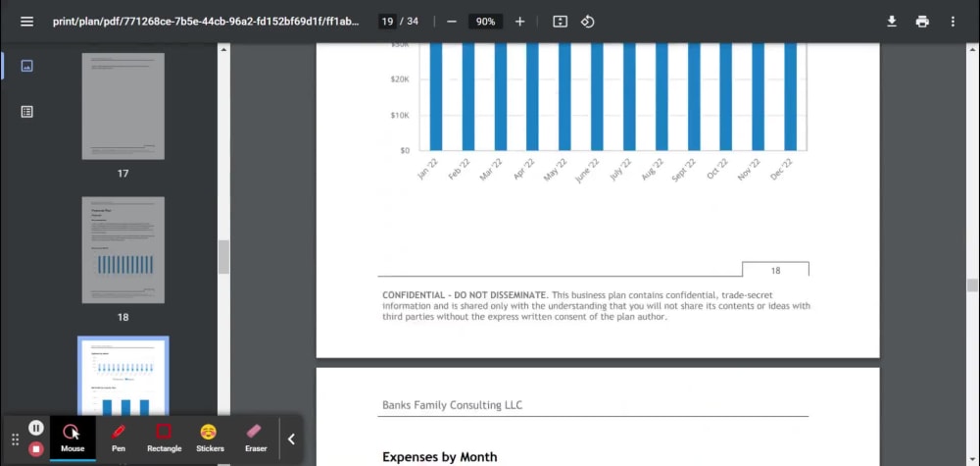Click the thumbnail panel scrollbar thumb
The image size is (980, 466).
223,257
